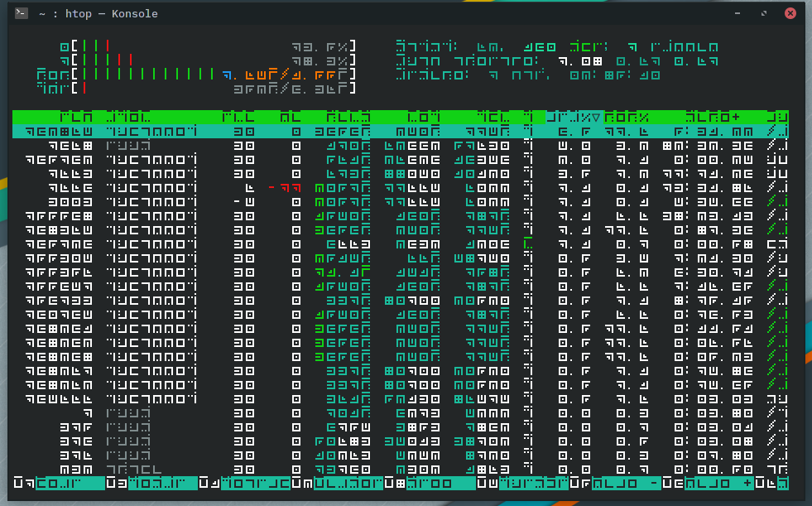Maximize the Konsole window
Viewport: 812px width, 506px height.
764,13
